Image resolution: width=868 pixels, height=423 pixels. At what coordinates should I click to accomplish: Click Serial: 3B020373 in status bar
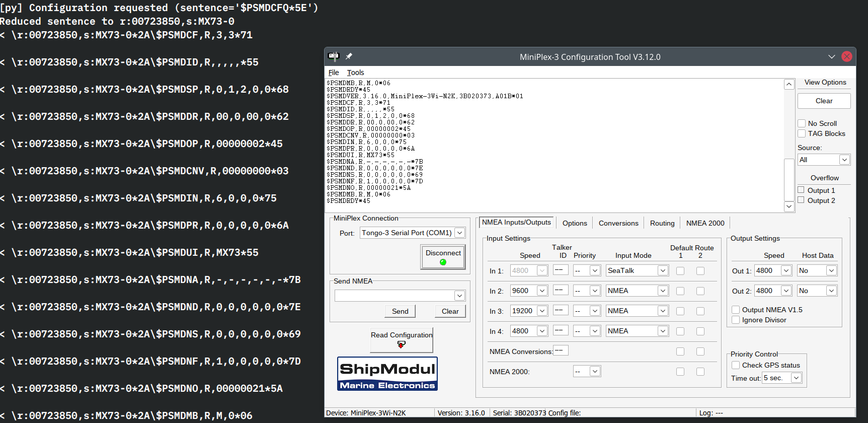[519, 413]
